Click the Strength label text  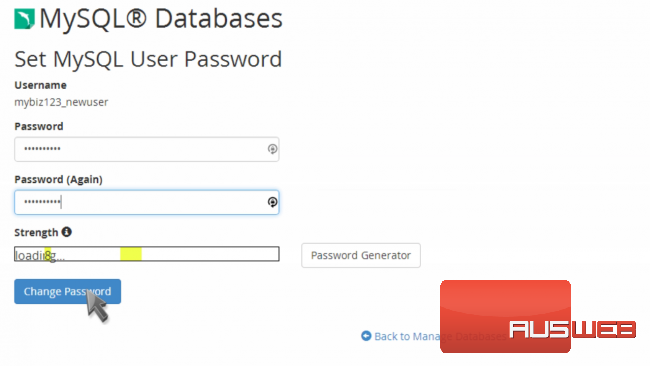click(x=36, y=233)
